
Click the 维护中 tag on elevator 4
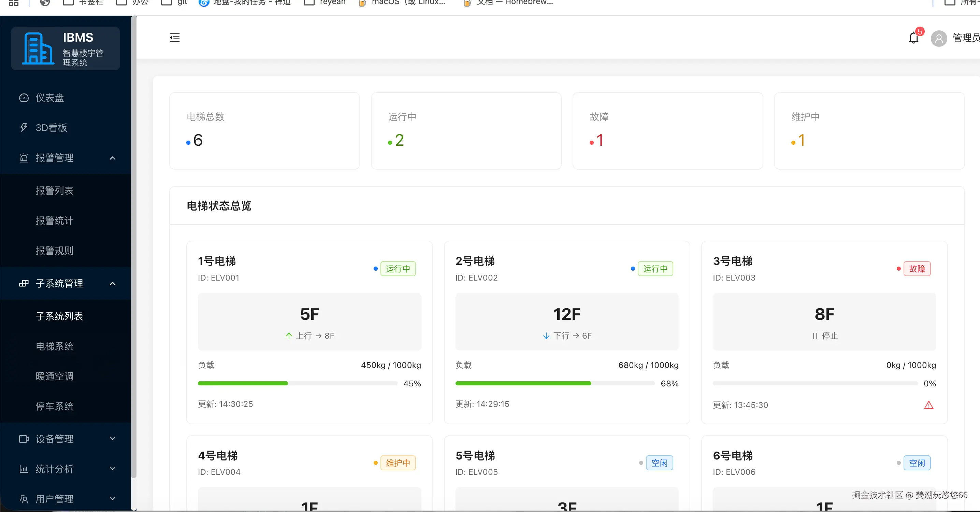398,463
